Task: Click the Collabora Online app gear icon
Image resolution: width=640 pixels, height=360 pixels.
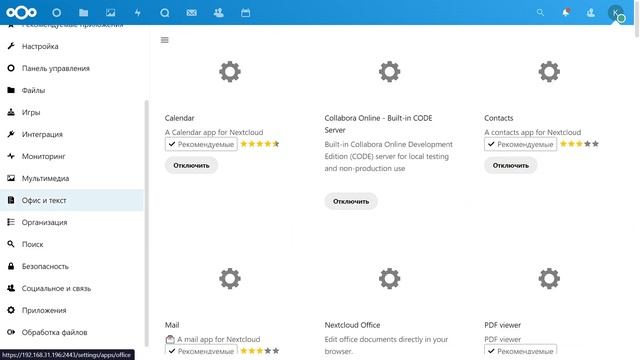Action: [389, 72]
